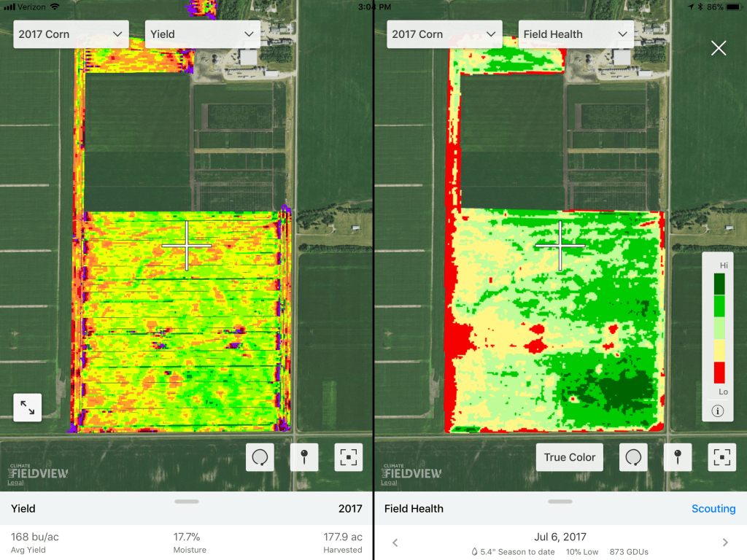Drop a pin on Field Health map

tap(678, 457)
